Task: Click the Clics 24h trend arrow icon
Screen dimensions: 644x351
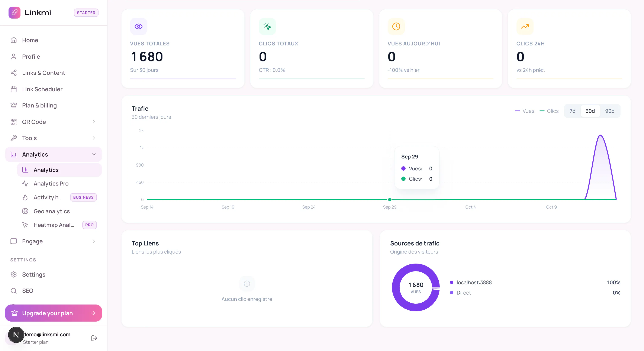Action: [525, 26]
